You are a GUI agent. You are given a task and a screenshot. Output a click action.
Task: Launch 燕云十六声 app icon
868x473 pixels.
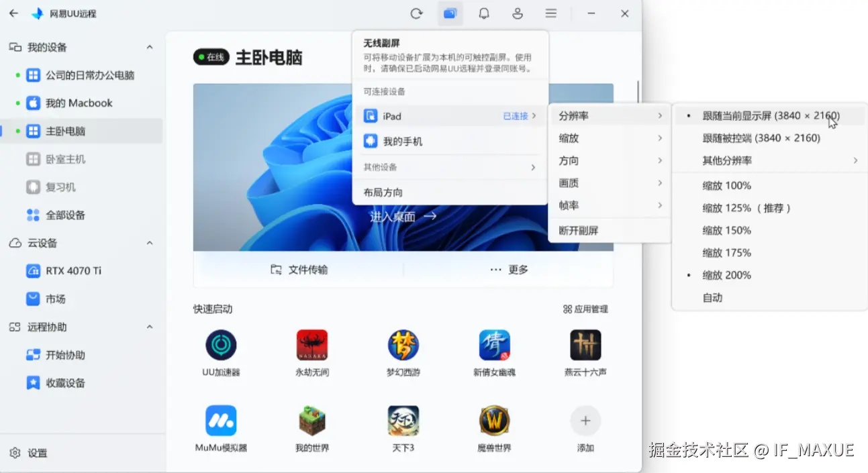[585, 346]
